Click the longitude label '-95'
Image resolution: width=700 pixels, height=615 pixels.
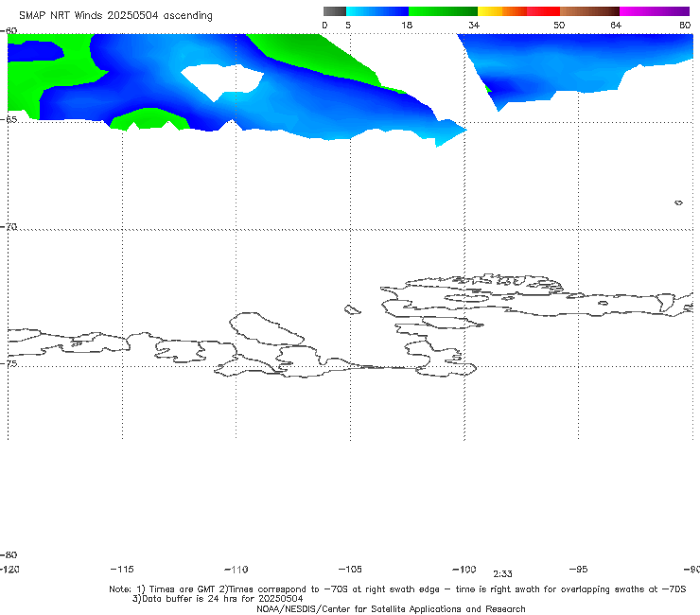(579, 570)
